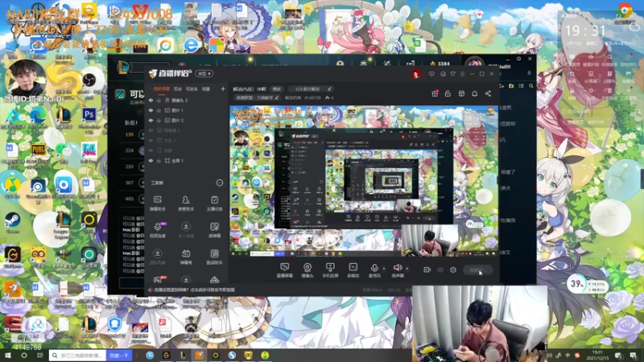The image size is (644, 362).
Task: Open the Windows Start menu
Action: click(8, 356)
